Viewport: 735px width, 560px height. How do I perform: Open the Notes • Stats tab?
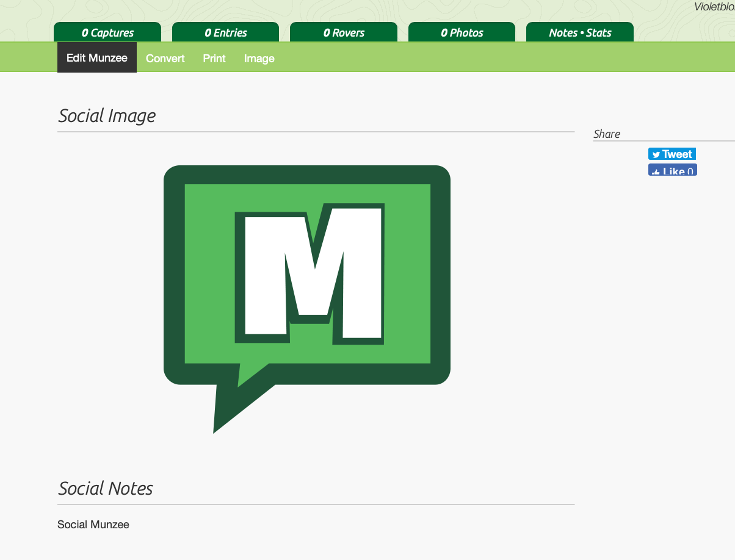click(x=580, y=32)
